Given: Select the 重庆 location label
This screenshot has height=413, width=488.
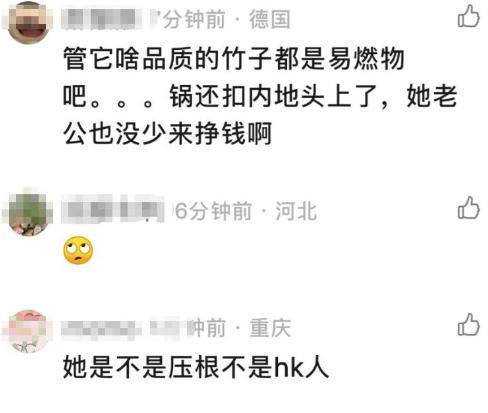Looking at the screenshot, I should pos(270,328).
